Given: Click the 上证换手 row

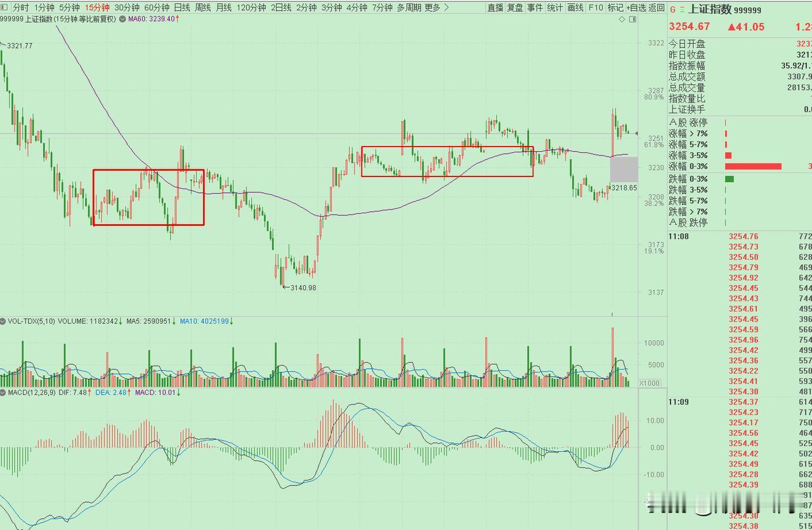Looking at the screenshot, I should coord(740,109).
